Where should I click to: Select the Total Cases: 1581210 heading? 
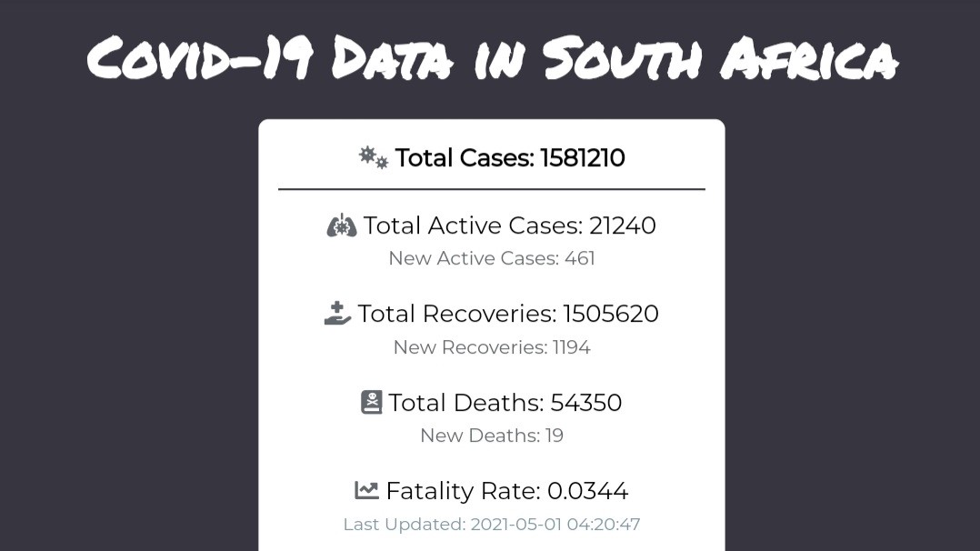[492, 157]
